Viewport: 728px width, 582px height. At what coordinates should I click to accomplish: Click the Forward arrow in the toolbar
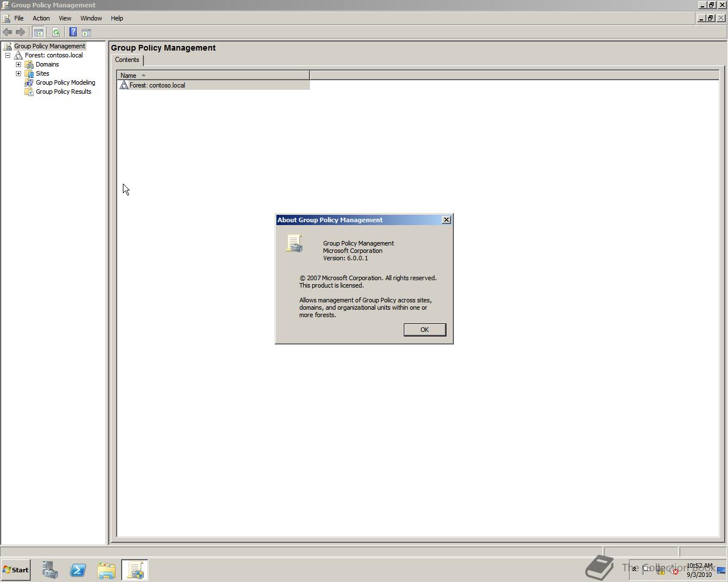(x=20, y=32)
